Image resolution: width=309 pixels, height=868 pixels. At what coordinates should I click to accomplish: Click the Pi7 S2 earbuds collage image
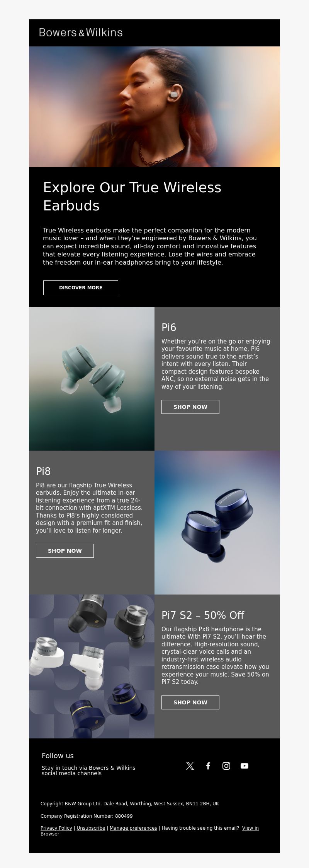pos(92,666)
